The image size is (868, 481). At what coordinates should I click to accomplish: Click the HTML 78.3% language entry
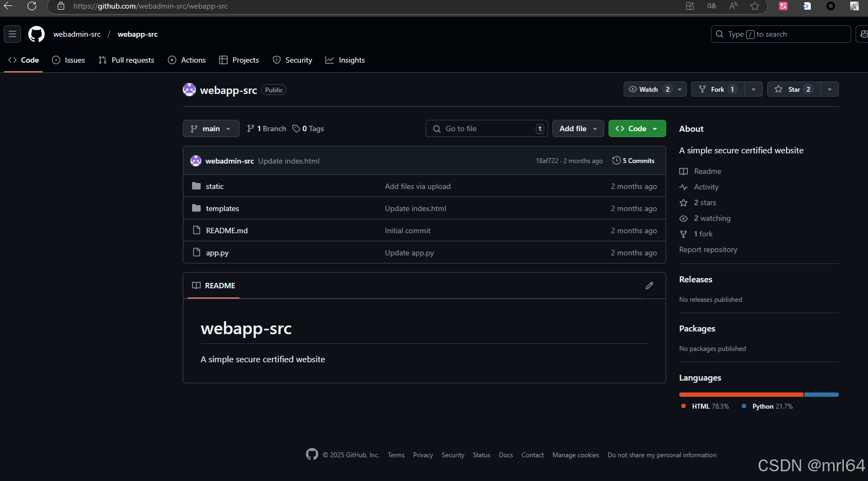(706, 406)
